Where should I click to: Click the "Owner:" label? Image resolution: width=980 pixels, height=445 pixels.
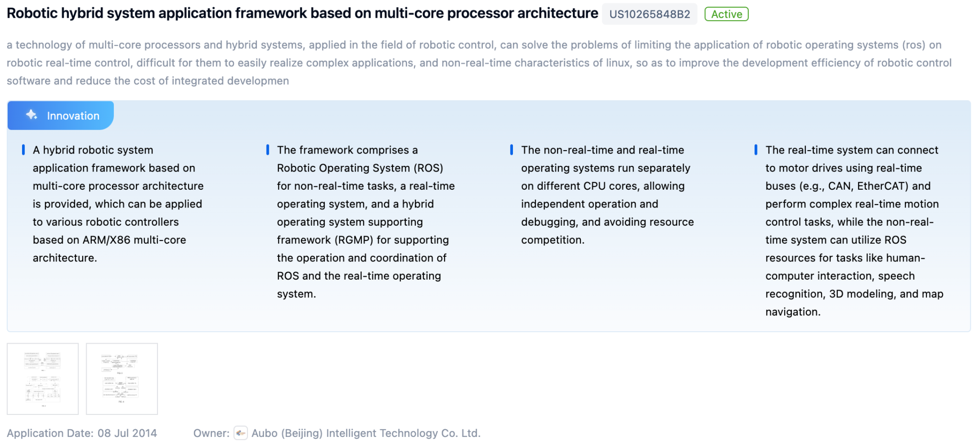211,433
